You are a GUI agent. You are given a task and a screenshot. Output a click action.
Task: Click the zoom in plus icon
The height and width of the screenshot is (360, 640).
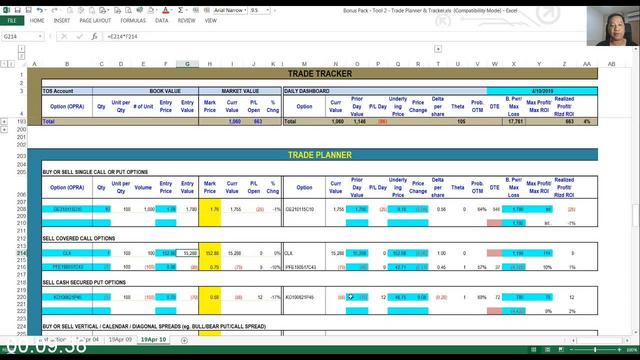(x=619, y=350)
